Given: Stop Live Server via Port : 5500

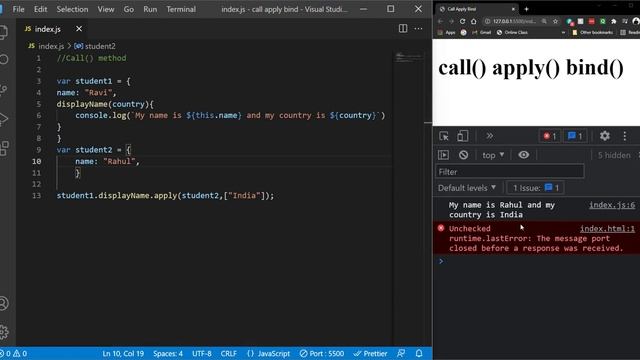Looking at the screenshot, I should 322,353.
